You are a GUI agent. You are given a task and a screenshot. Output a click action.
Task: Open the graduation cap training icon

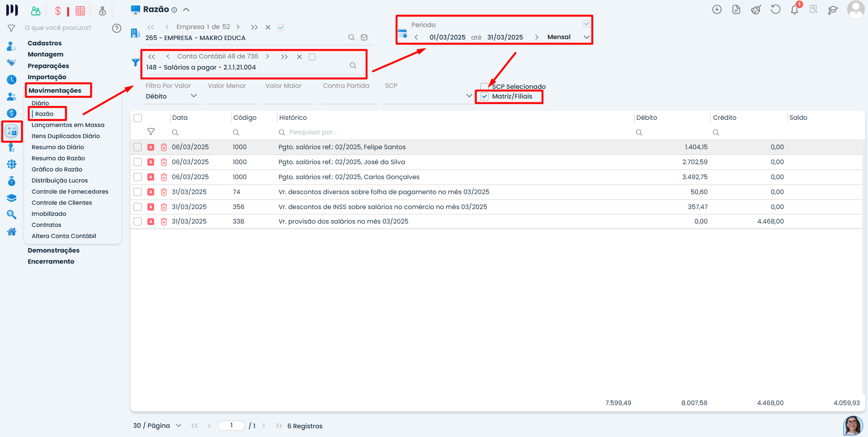click(x=833, y=10)
